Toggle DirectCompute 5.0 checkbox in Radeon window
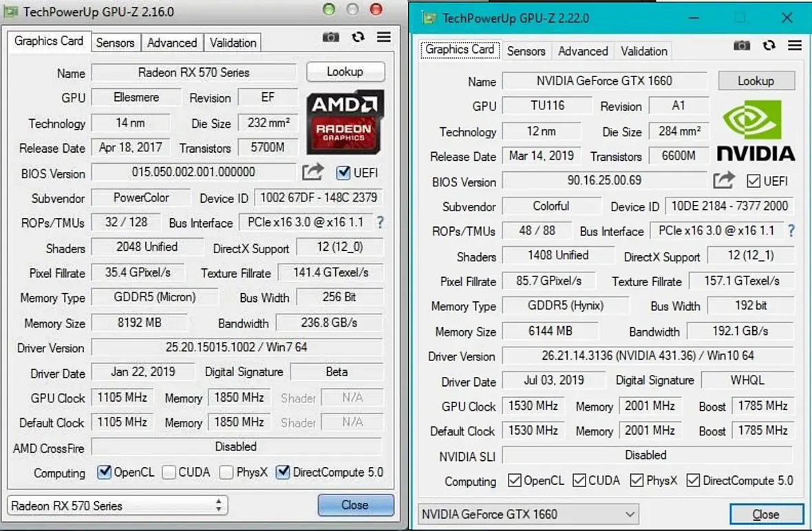Image resolution: width=812 pixels, height=531 pixels. [x=283, y=472]
